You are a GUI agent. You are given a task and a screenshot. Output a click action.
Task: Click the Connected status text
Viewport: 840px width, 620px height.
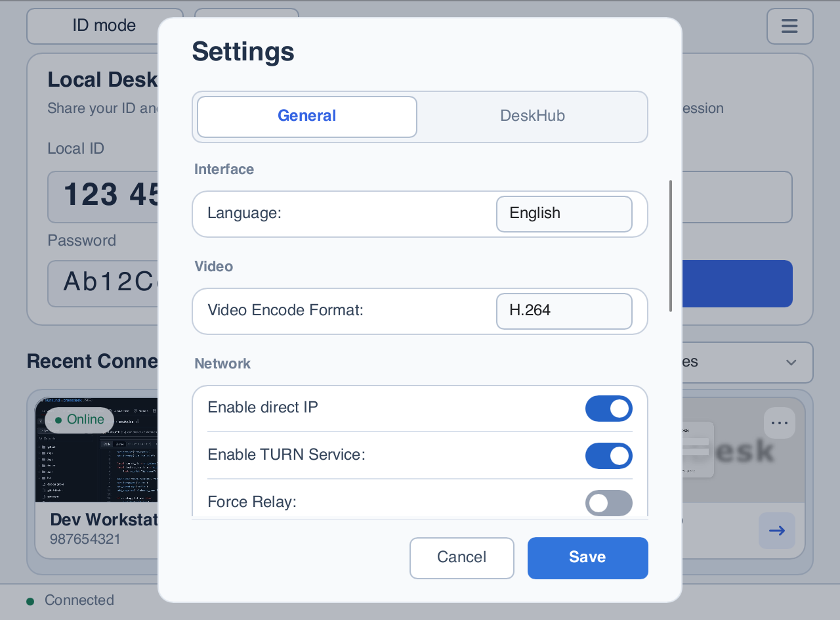79,600
